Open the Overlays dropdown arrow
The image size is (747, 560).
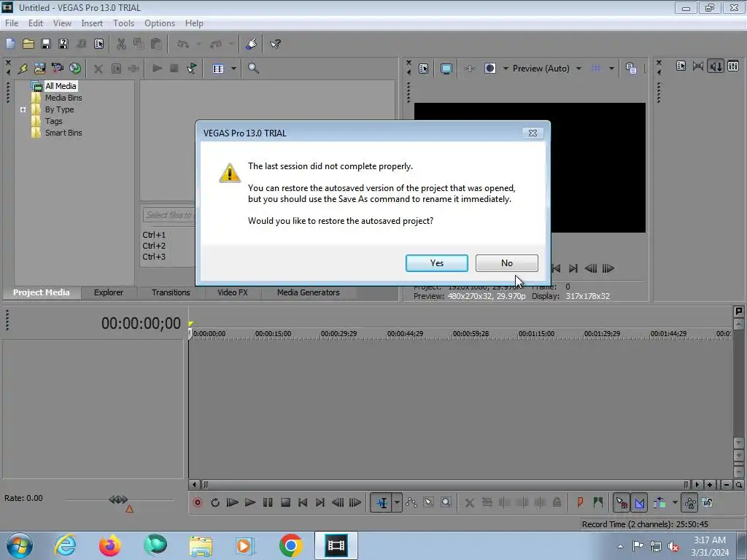click(611, 69)
